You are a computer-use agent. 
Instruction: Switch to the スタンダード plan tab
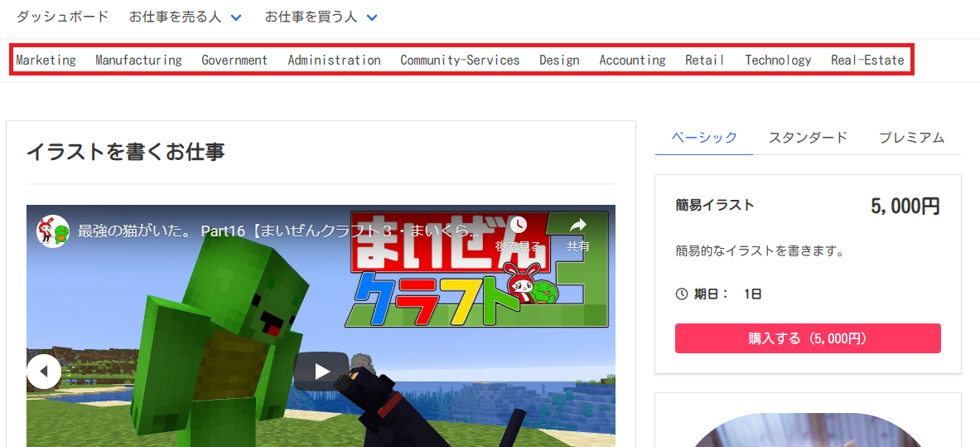[809, 138]
